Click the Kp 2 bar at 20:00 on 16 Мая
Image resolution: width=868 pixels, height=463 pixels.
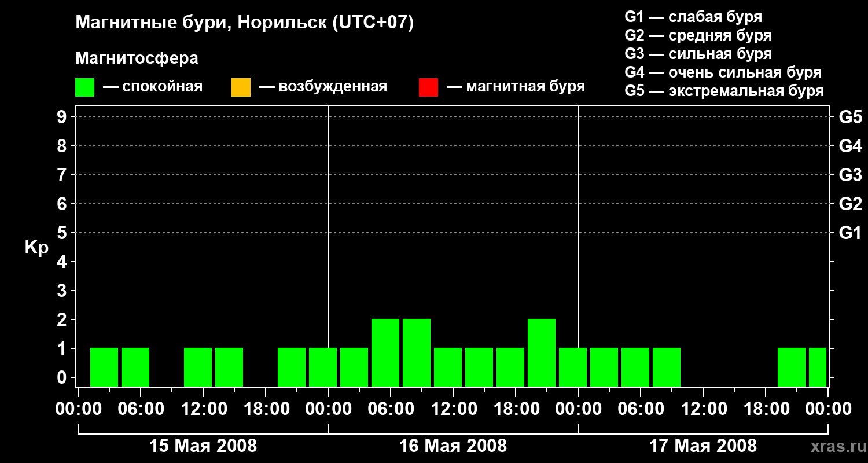pyautogui.click(x=542, y=352)
